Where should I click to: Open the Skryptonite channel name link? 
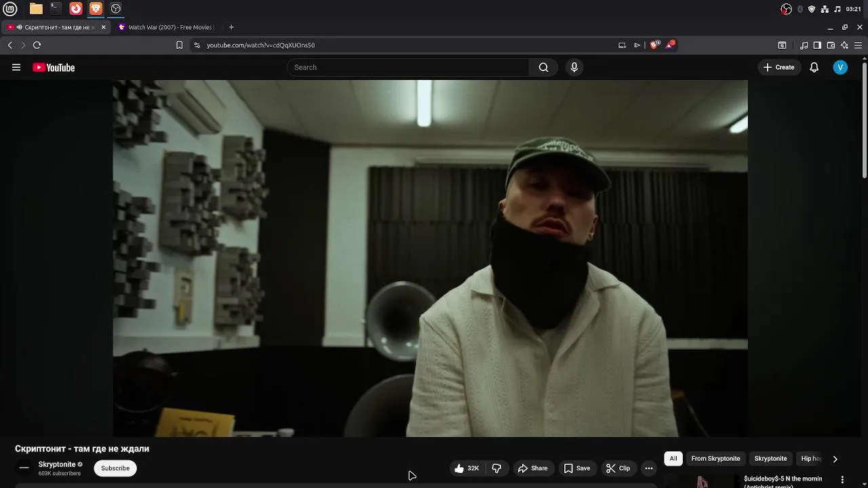click(x=57, y=464)
